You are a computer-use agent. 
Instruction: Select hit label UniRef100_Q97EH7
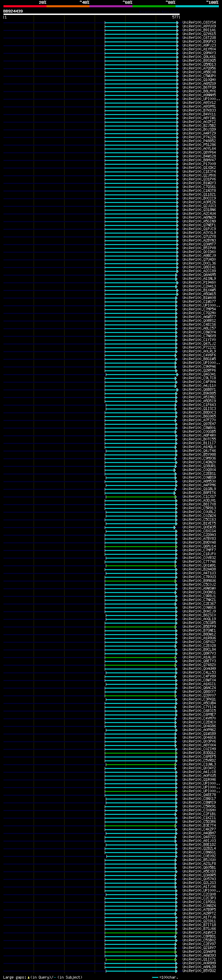click(x=199, y=424)
